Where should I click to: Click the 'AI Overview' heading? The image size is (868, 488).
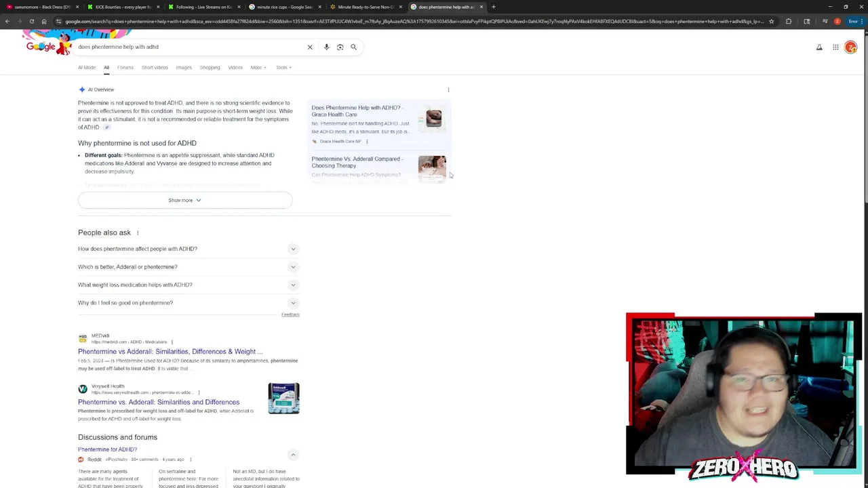tap(101, 89)
